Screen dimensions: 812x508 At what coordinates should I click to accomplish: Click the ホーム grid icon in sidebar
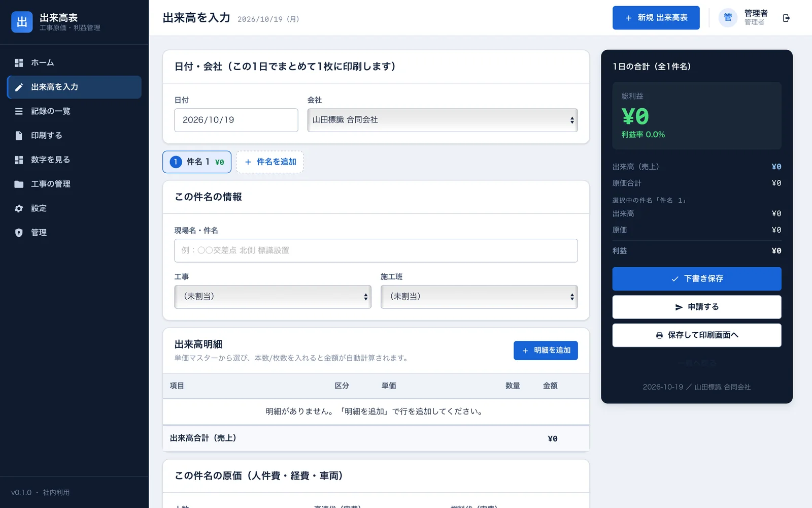pyautogui.click(x=19, y=63)
